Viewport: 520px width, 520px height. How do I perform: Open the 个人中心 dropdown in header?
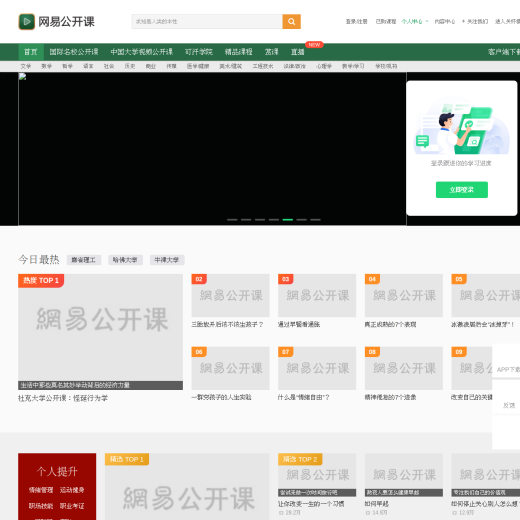click(x=415, y=22)
